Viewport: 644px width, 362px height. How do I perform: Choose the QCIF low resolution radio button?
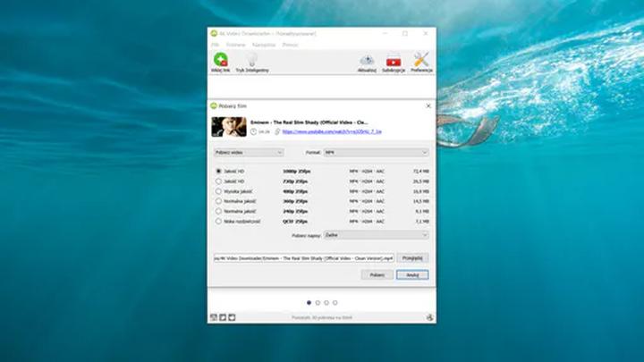(217, 221)
